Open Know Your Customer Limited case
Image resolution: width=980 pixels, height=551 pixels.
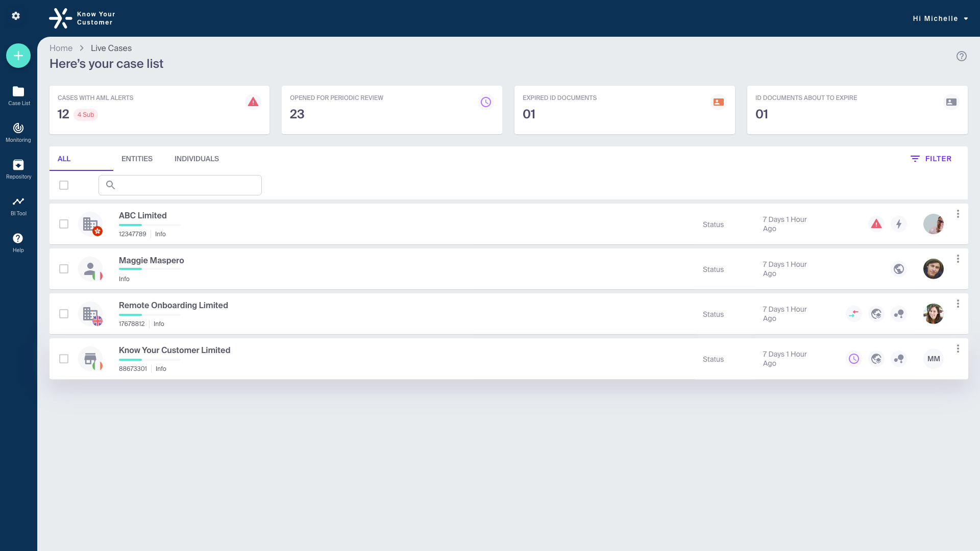(x=175, y=350)
